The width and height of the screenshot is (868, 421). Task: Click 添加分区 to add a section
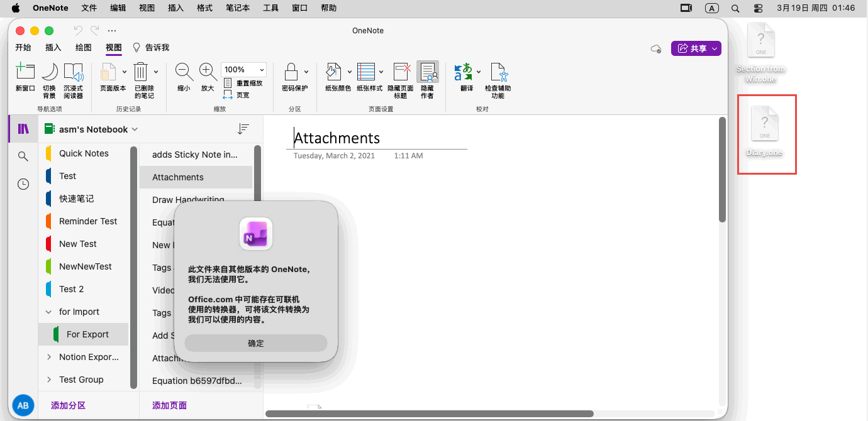point(68,406)
